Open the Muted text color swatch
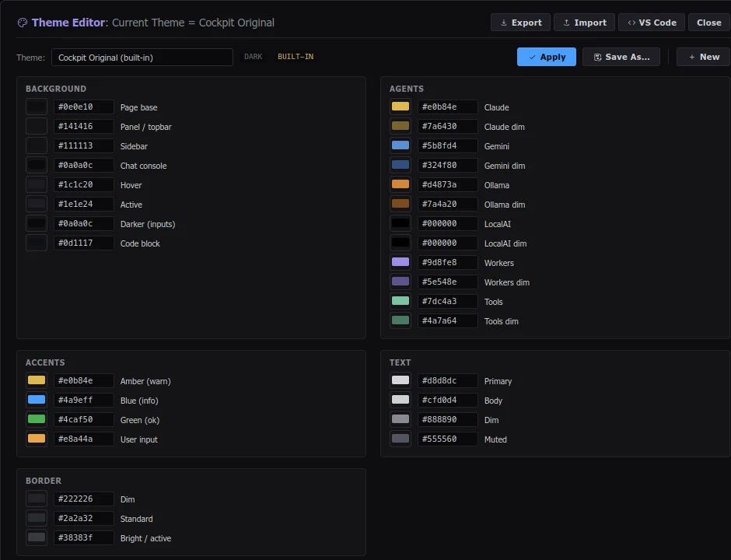The height and width of the screenshot is (560, 731). (400, 439)
